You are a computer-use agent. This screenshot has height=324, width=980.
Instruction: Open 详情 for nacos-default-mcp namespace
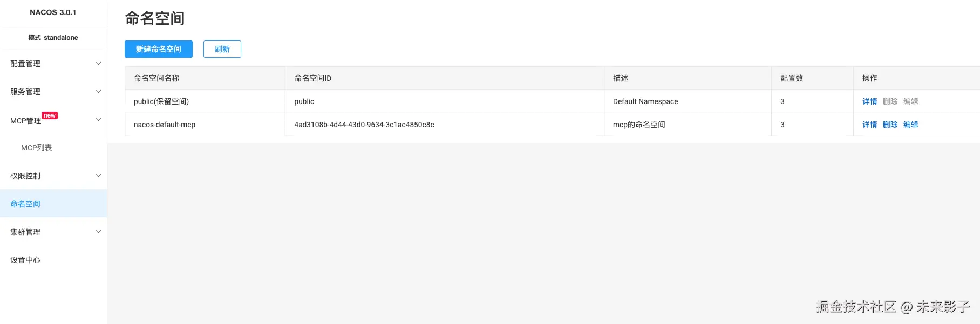coord(869,125)
